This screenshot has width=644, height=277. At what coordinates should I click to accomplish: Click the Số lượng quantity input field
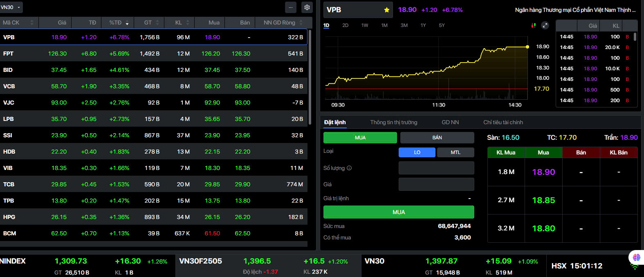click(436, 168)
